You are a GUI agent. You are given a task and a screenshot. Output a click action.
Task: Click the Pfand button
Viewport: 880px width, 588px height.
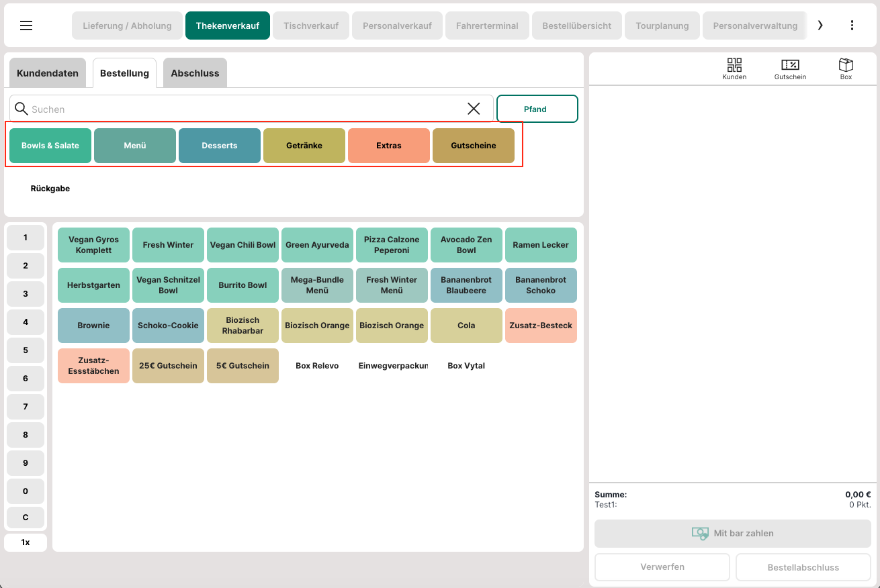[x=537, y=109]
